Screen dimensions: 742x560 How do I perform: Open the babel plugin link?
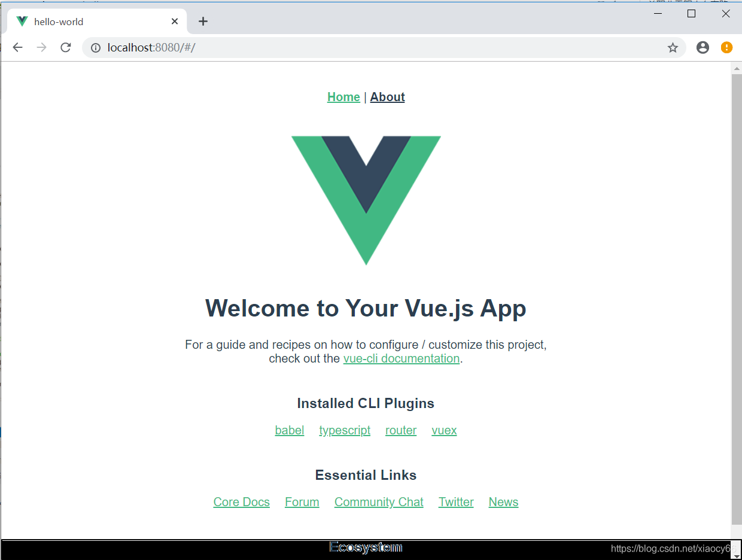pyautogui.click(x=290, y=430)
